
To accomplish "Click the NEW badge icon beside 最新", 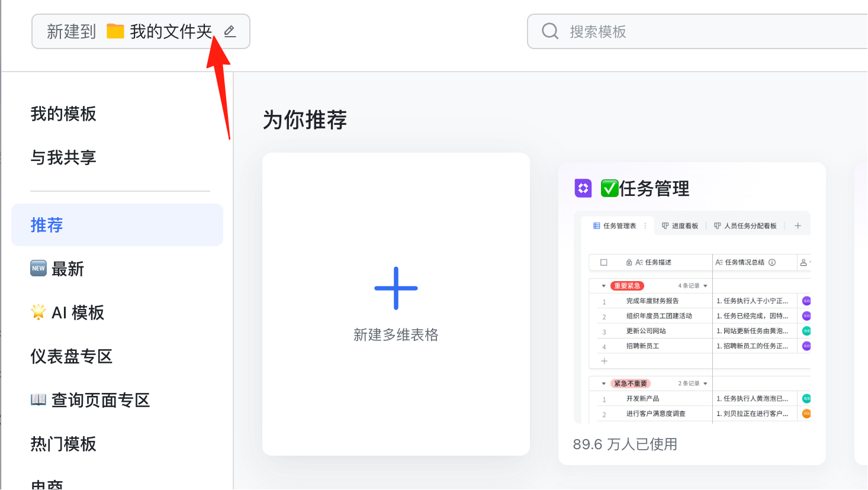I will pos(38,268).
